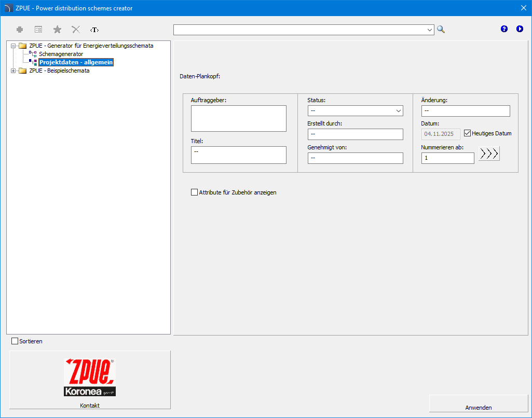This screenshot has width=532, height=418.
Task: Click the plus add icon in toolbar
Action: coord(20,30)
